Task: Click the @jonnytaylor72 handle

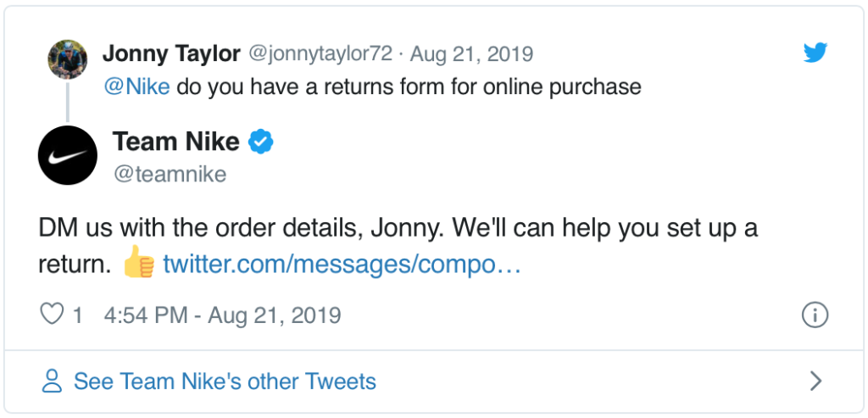Action: pos(320,53)
